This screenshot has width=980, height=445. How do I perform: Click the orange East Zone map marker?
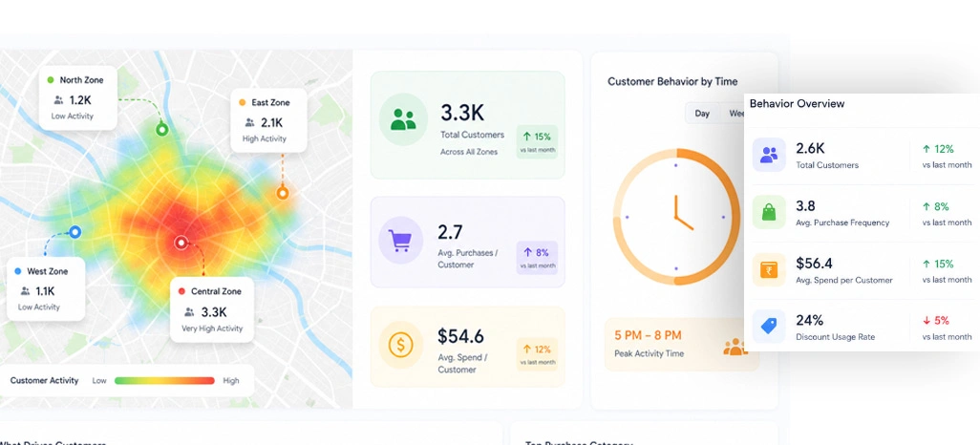click(283, 193)
